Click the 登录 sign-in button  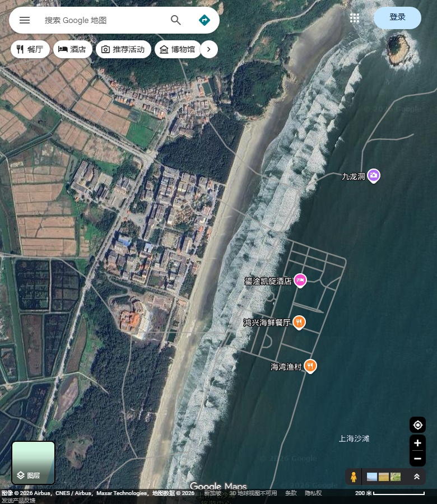point(397,18)
